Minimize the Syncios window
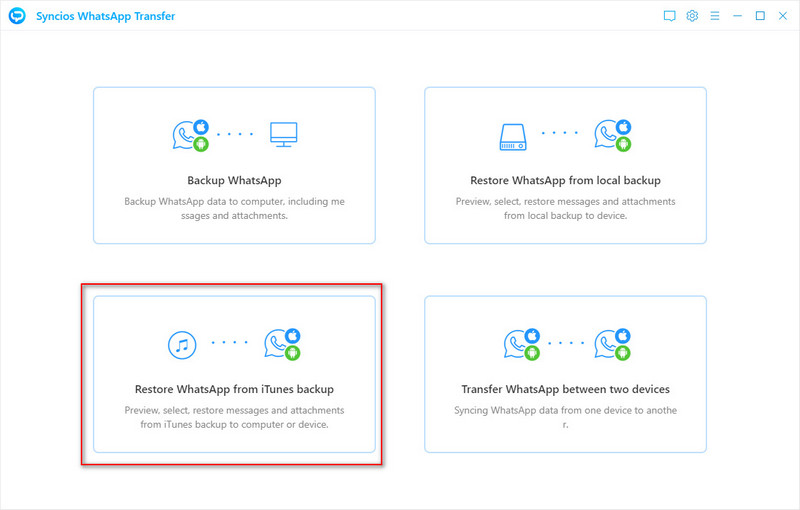This screenshot has height=510, width=800. point(737,16)
